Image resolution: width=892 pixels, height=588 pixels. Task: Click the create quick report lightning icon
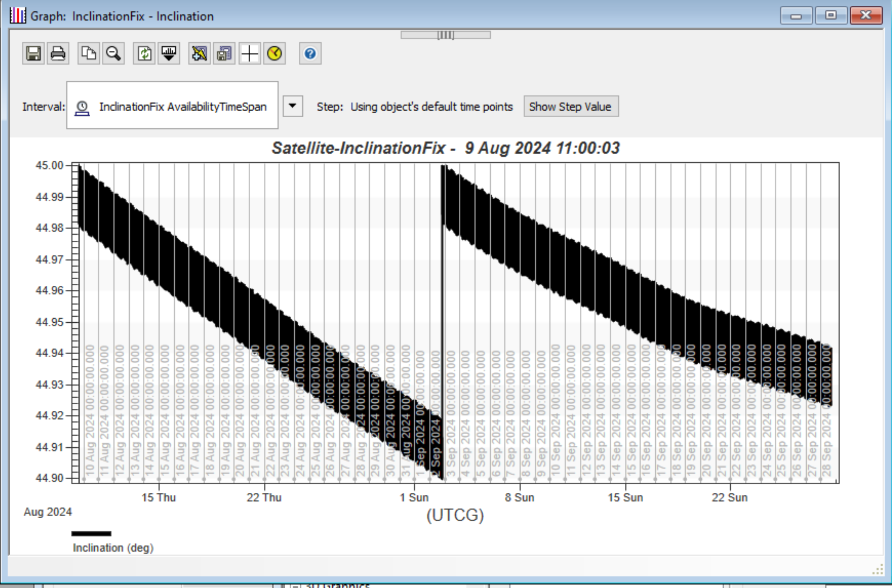click(x=199, y=54)
